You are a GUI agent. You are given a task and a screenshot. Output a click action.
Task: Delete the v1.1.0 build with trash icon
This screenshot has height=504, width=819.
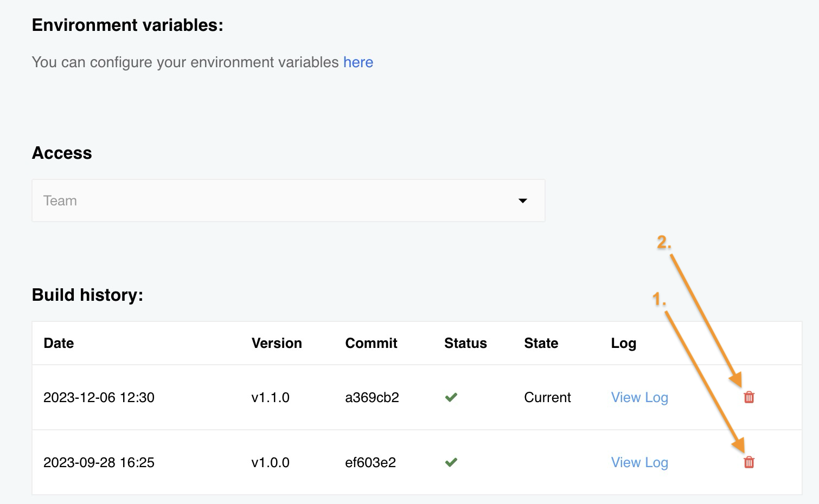coord(749,397)
